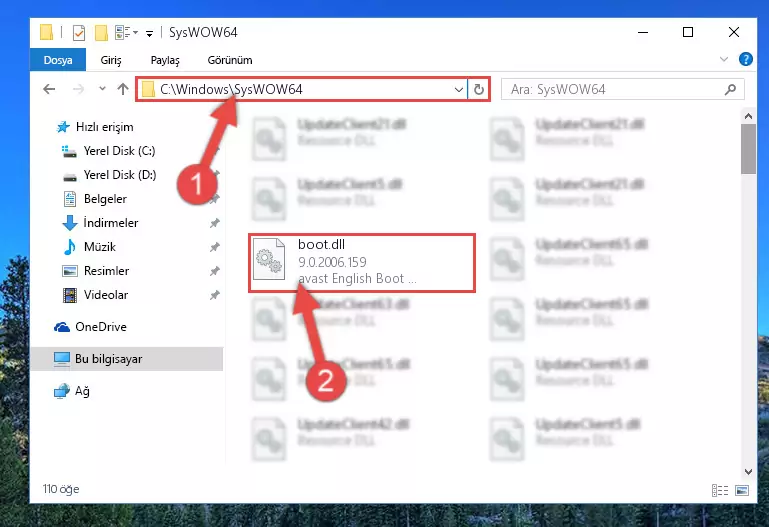This screenshot has width=769, height=527.
Task: Go forward with the right arrow
Action: (78, 89)
